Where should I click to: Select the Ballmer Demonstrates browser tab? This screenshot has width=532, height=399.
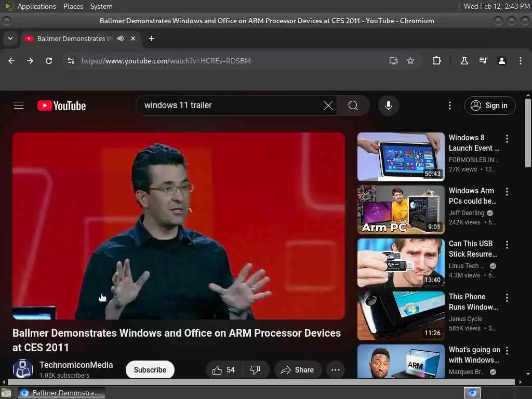(74, 38)
